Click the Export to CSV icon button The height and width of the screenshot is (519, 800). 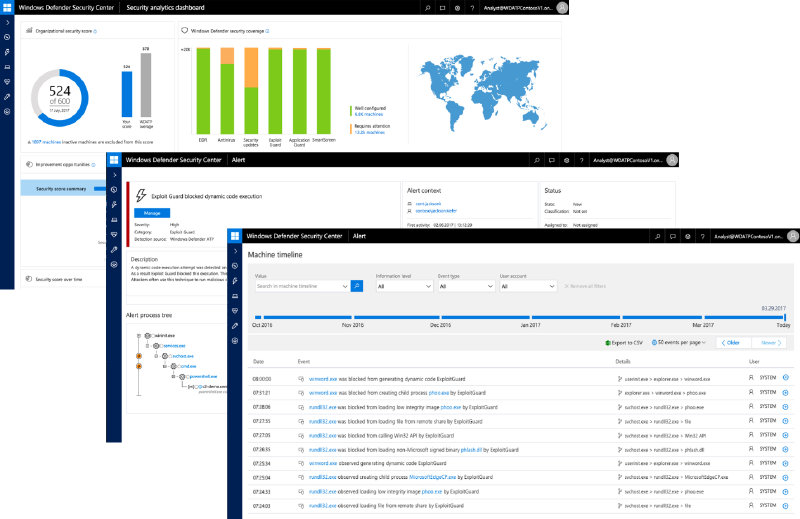coord(609,342)
